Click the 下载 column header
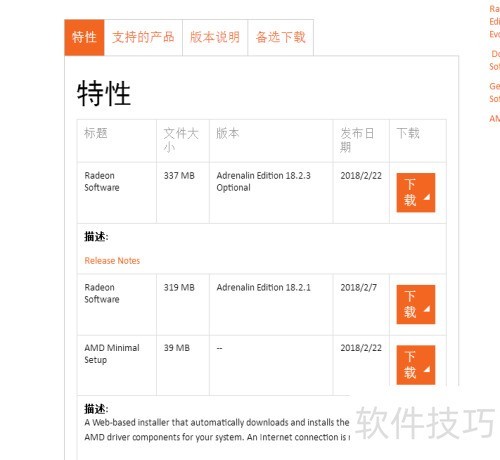Image resolution: width=500 pixels, height=460 pixels. (x=408, y=133)
